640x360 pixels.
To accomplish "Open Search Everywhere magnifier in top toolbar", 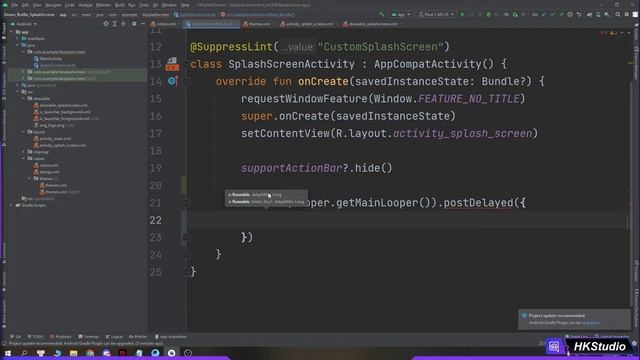I will point(618,14).
